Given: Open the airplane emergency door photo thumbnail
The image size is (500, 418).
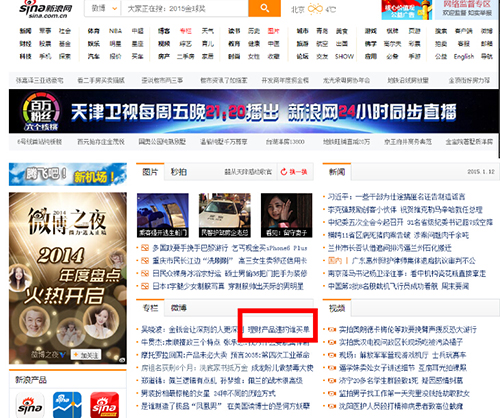Looking at the screenshot, I should click(x=163, y=215).
